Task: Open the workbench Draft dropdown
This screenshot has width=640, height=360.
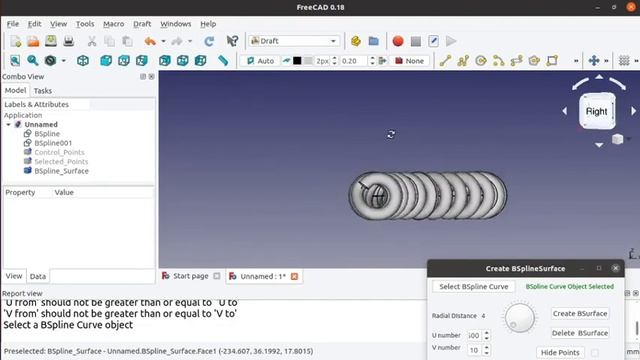Action: [x=294, y=41]
